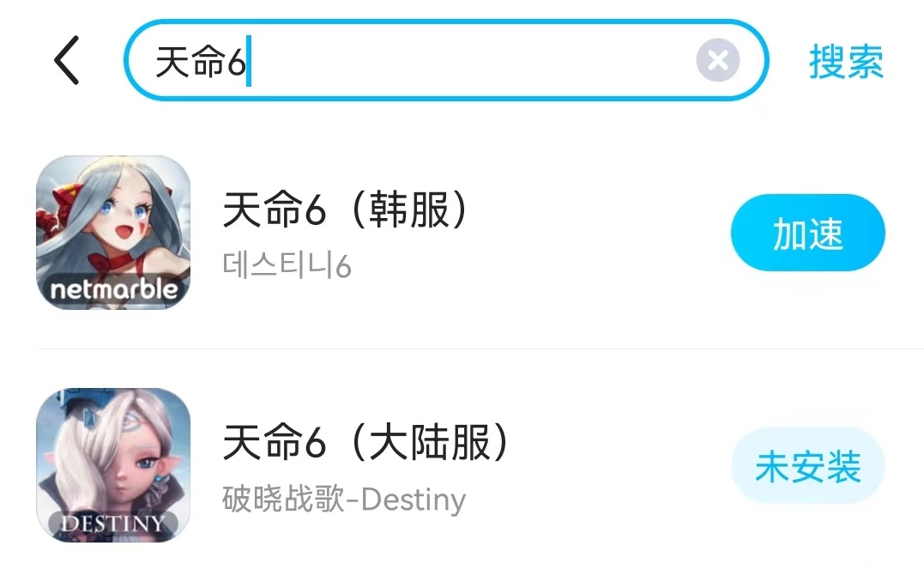Clear the search text with X icon
This screenshot has height=576, width=924.
pyautogui.click(x=717, y=61)
